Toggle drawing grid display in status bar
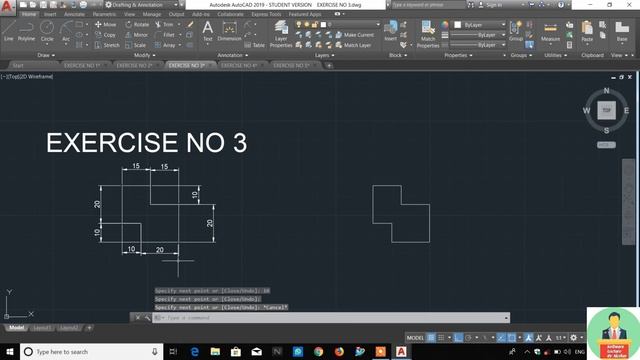 [431, 338]
